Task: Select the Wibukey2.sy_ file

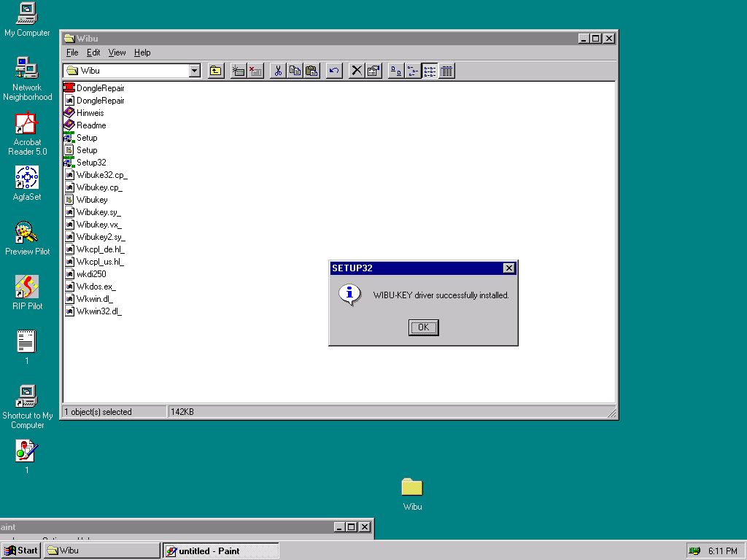Action: tap(95, 237)
